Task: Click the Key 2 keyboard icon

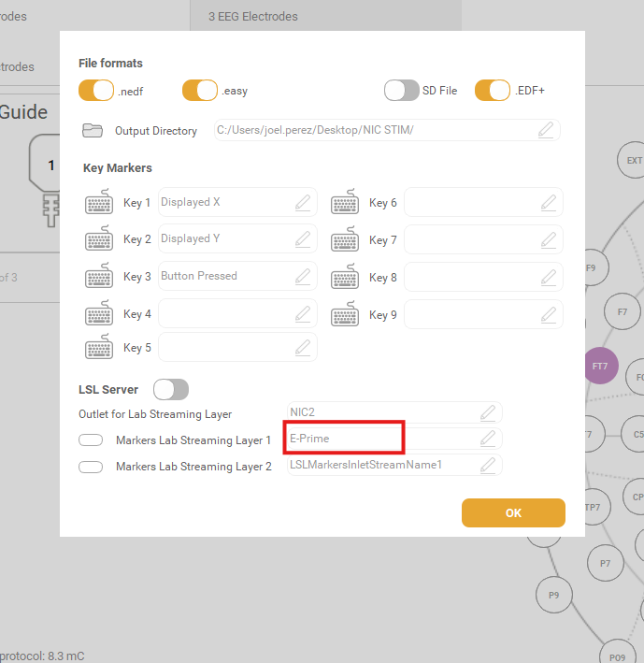Action: point(99,238)
